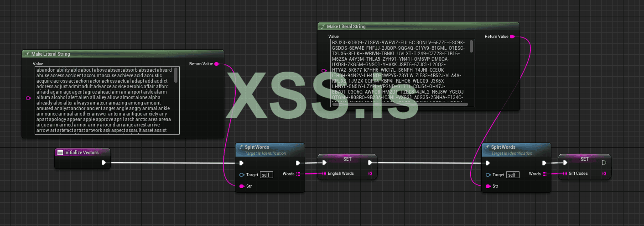Click the self field on the first Split Words Target

266,175
